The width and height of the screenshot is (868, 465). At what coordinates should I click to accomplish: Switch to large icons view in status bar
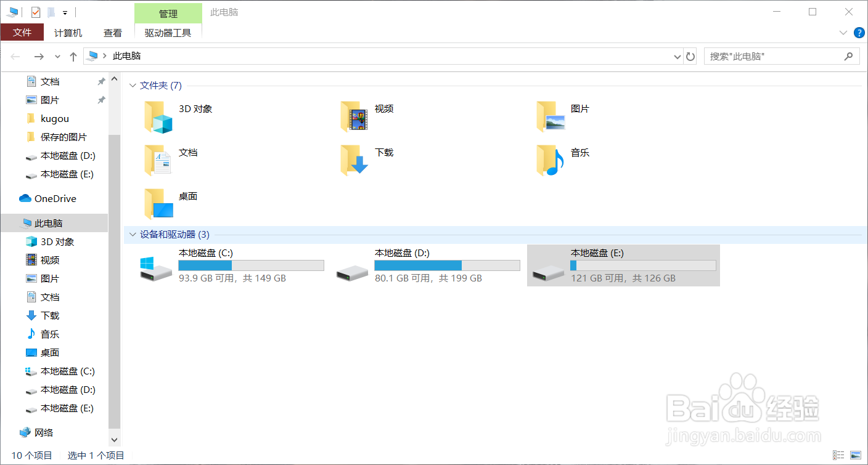coord(856,455)
